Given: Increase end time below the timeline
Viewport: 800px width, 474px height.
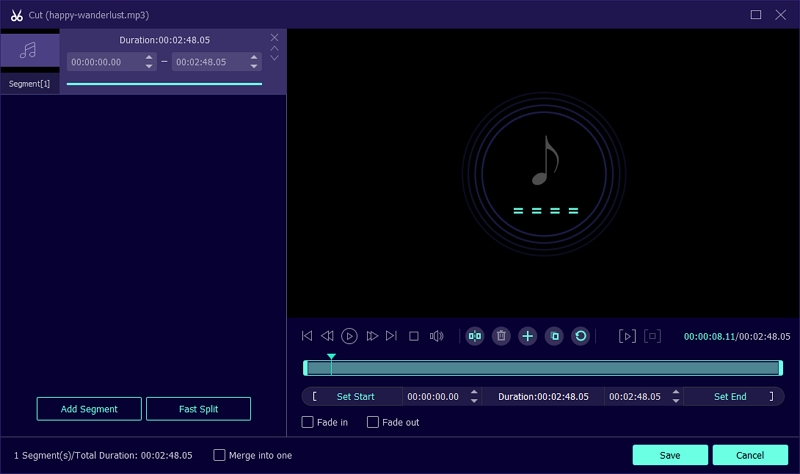Looking at the screenshot, I should click(x=676, y=392).
